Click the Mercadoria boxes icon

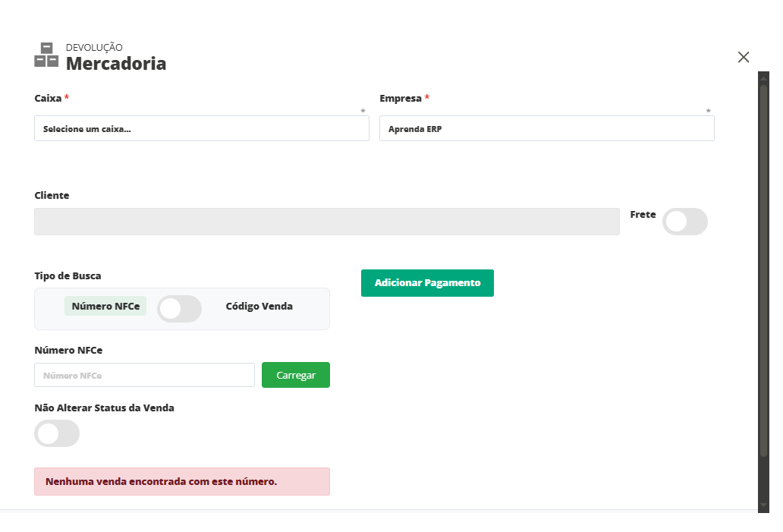coord(46,55)
